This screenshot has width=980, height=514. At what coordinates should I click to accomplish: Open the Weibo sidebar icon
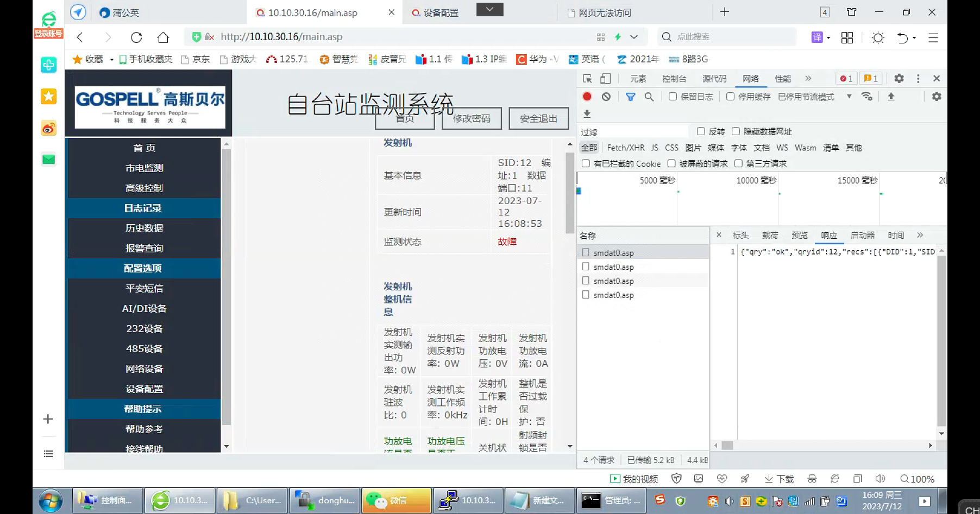click(x=49, y=128)
